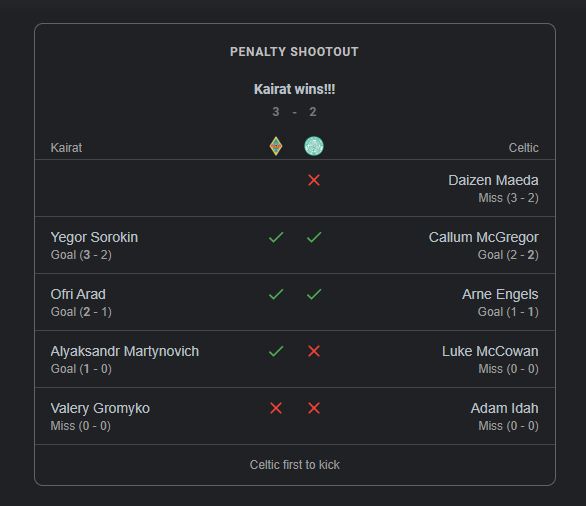Click the Kairat team label
This screenshot has width=586, height=506.
(66, 148)
